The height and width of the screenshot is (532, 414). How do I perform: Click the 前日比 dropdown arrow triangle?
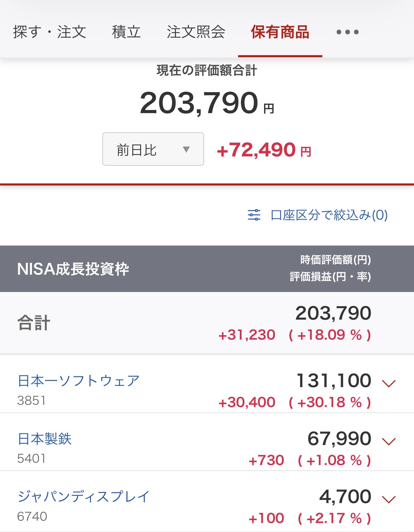(186, 149)
